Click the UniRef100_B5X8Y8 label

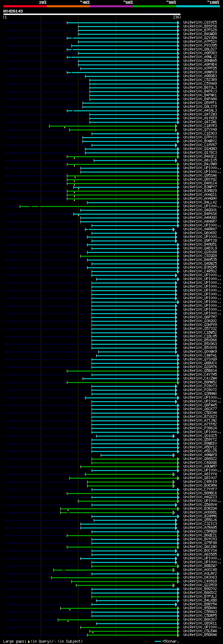click(x=200, y=348)
